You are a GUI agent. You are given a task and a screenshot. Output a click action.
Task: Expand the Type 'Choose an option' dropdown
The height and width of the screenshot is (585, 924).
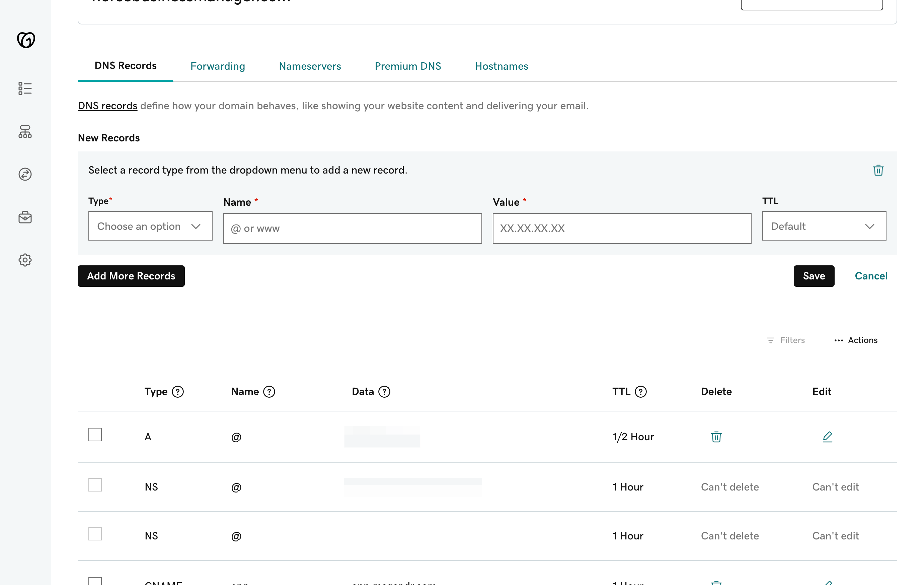coord(150,226)
